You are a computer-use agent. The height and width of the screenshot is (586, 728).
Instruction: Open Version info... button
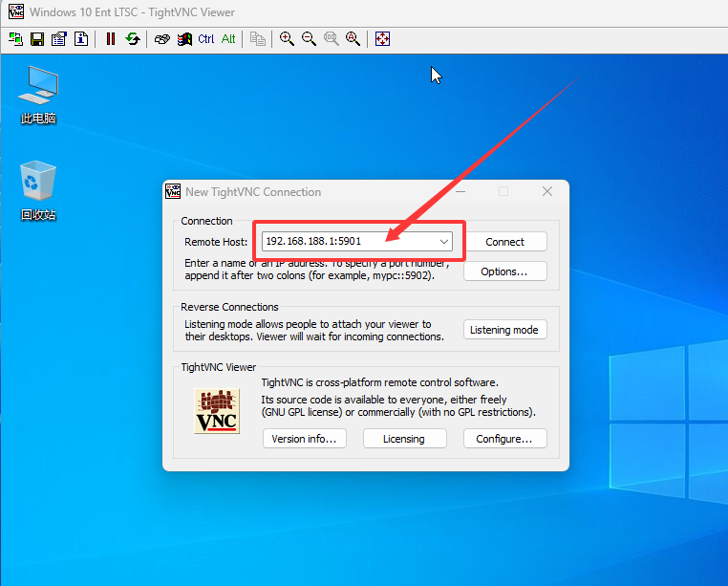click(305, 439)
